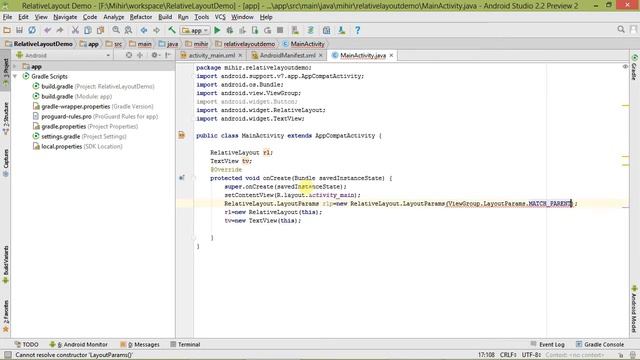The width and height of the screenshot is (640, 360).
Task: Open the Terminal tool window
Action: click(185, 344)
